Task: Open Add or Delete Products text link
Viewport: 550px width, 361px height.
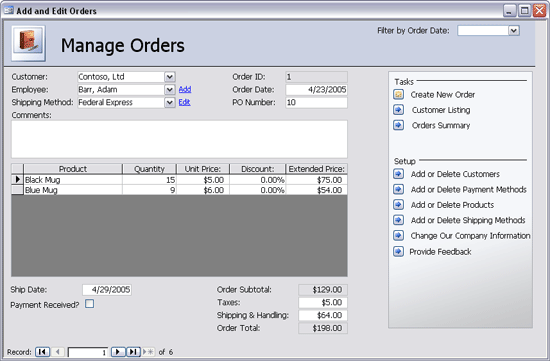Action: pyautogui.click(x=452, y=205)
